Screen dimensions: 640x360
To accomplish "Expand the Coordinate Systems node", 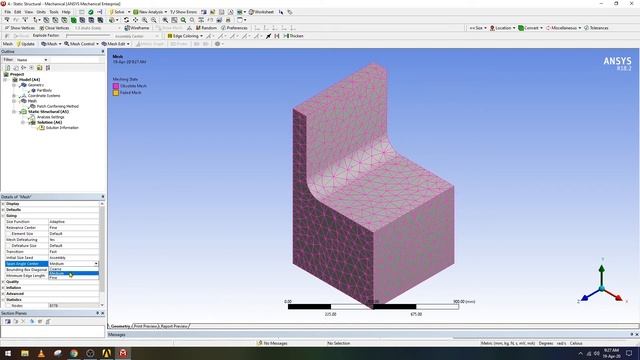I will point(14,96).
